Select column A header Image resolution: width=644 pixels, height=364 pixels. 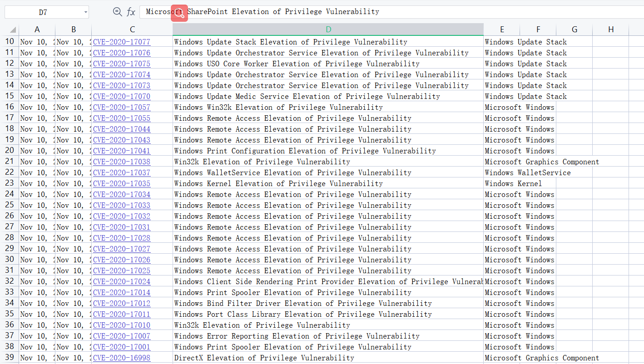(x=37, y=30)
